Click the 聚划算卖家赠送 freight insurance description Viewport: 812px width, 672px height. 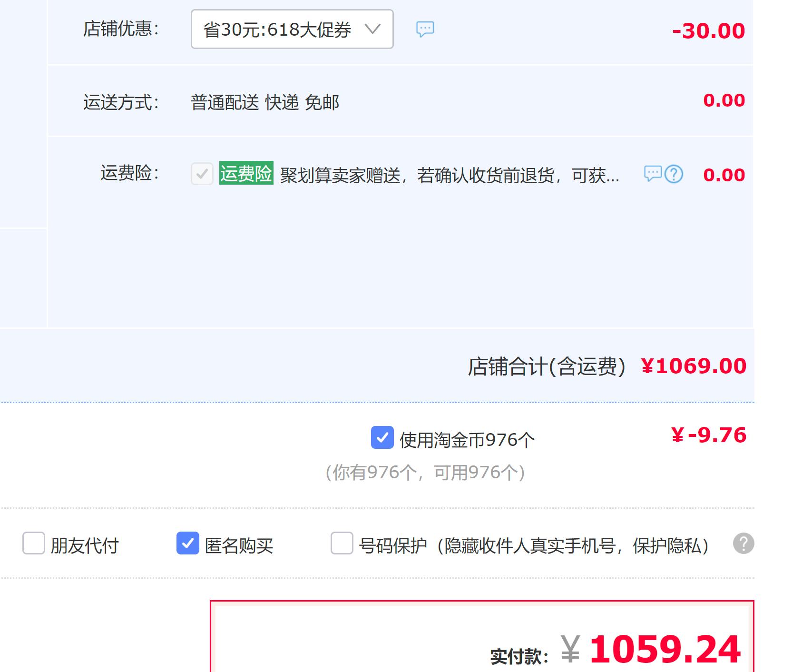pos(450,176)
